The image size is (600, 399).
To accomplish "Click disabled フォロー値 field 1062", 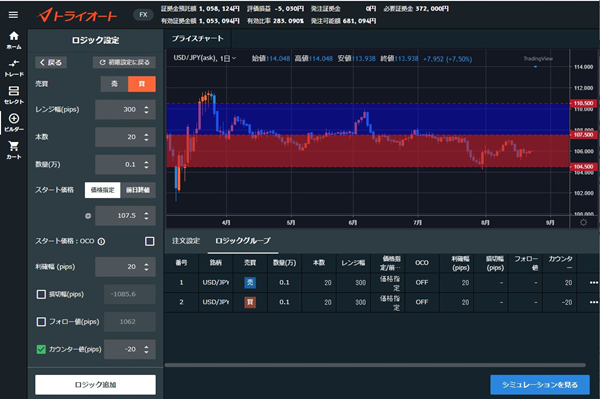I will point(130,322).
